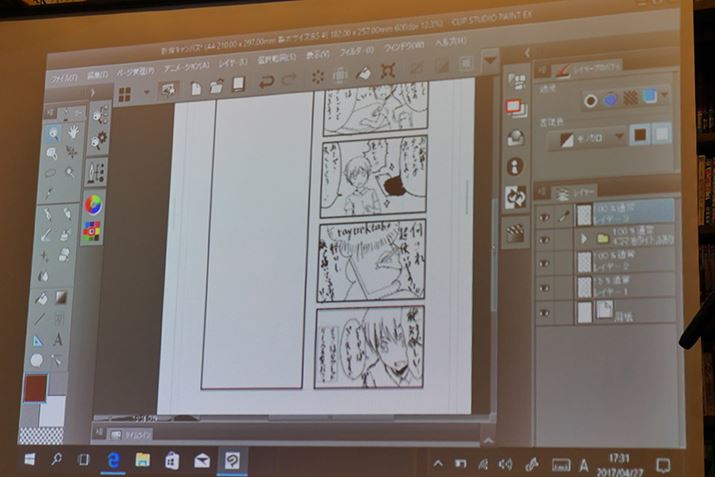Select the Brush tool
Image resolution: width=715 pixels, height=477 pixels.
click(x=47, y=236)
